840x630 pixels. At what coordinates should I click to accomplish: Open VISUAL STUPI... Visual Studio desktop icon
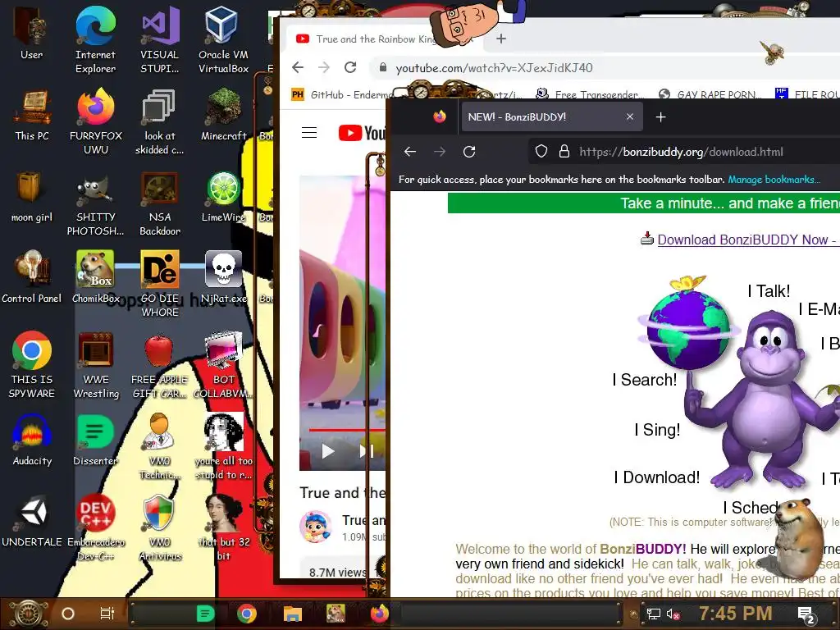click(160, 39)
